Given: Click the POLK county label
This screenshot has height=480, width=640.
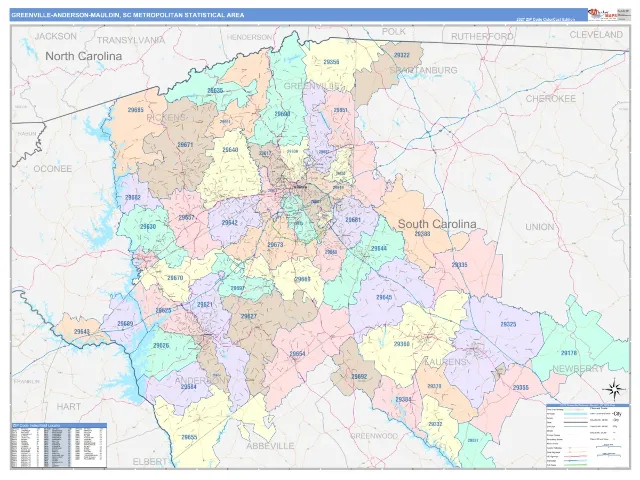Looking at the screenshot, I should 394,31.
